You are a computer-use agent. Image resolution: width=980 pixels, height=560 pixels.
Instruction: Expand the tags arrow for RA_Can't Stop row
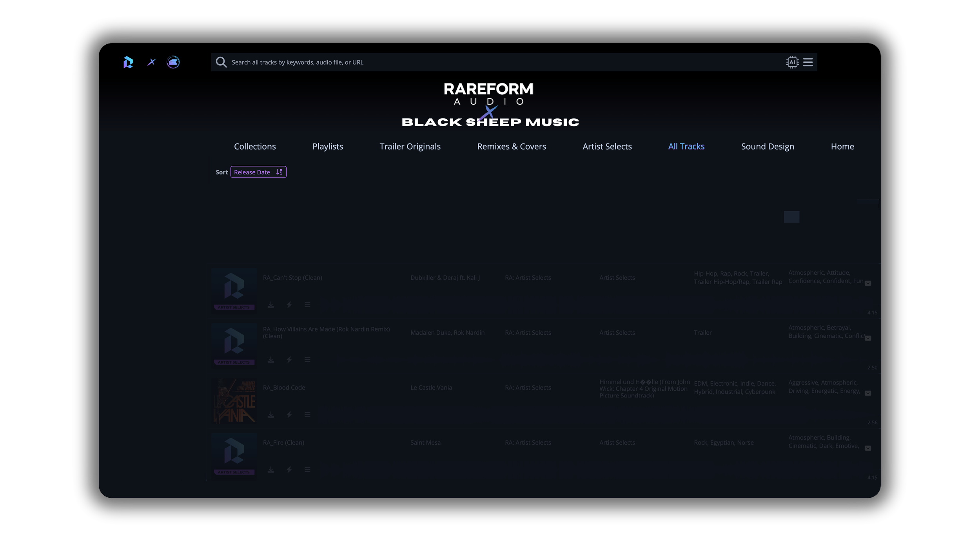[x=868, y=283]
